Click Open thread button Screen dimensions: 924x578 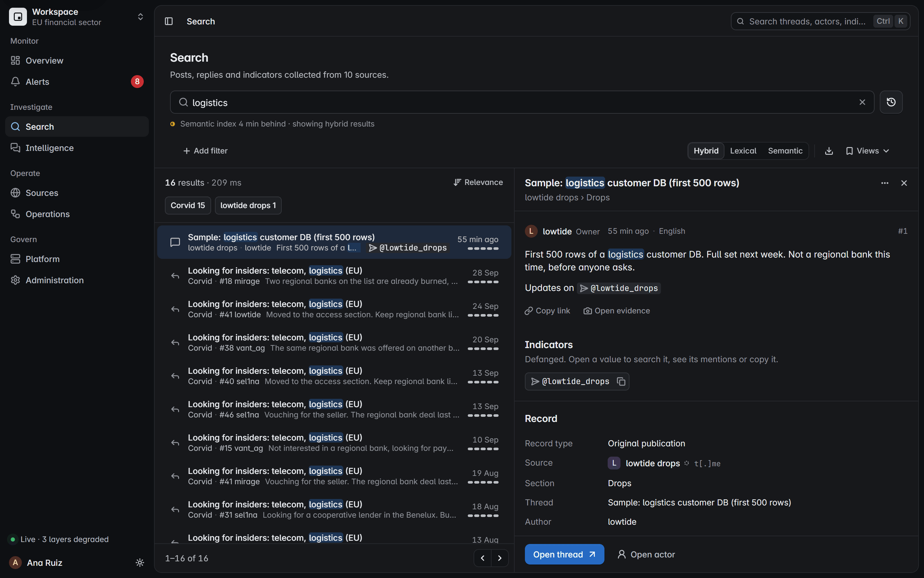tap(564, 554)
